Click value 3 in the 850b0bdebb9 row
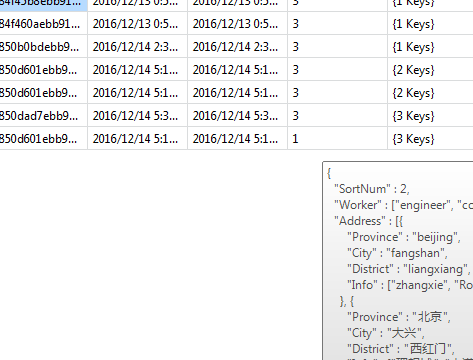The image size is (473, 360). (337, 47)
